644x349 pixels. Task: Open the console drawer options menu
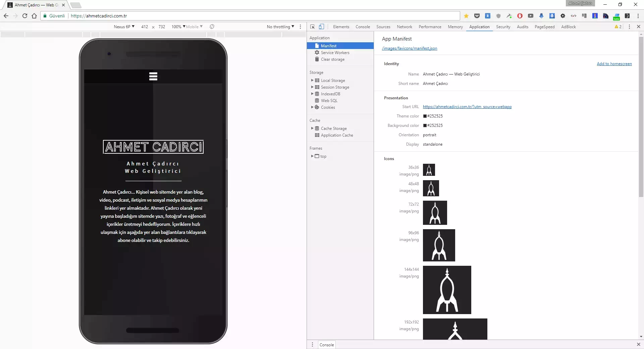pyautogui.click(x=312, y=345)
